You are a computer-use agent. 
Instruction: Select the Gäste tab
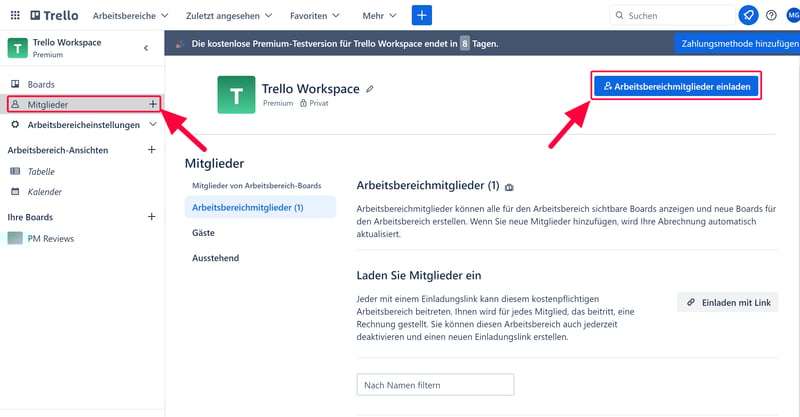[x=204, y=233]
